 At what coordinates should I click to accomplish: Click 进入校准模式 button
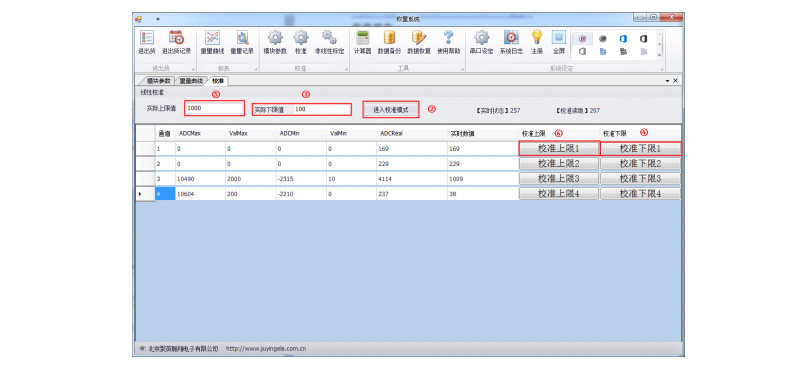[x=390, y=109]
